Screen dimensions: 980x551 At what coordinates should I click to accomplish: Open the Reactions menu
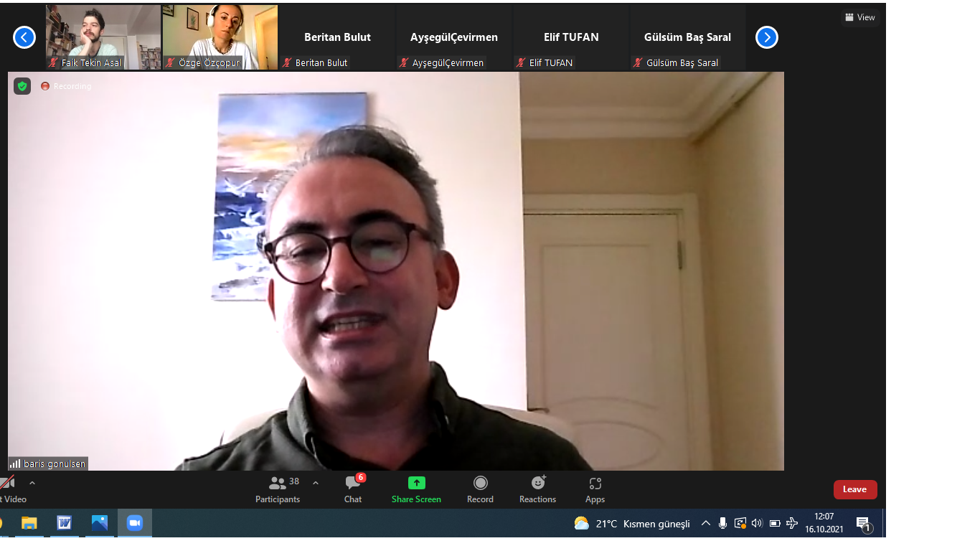[x=537, y=489]
